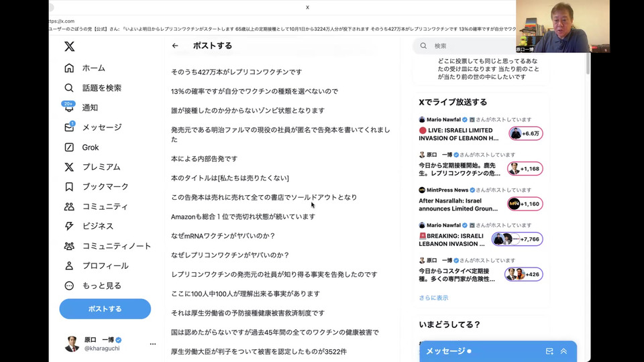Viewport: 644px width, 362px height.
Task: Click the +1,168 listener badge
Action: click(x=525, y=169)
